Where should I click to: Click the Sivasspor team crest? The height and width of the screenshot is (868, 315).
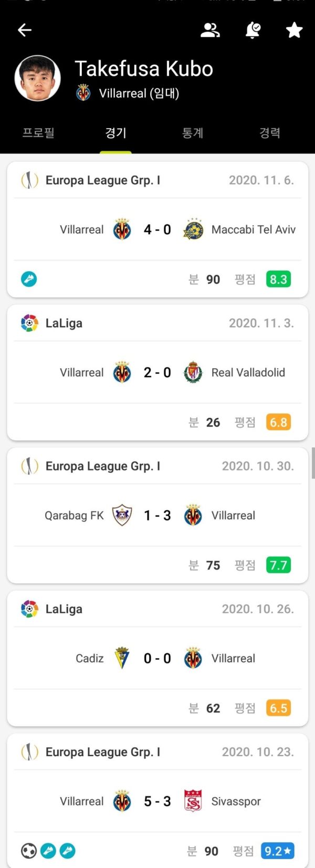pos(193,801)
